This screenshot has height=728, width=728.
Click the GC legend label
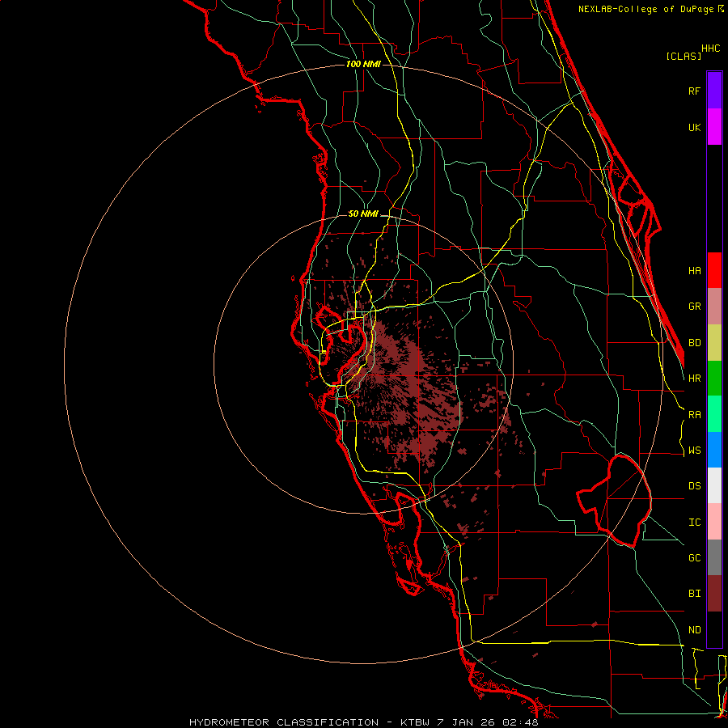[x=695, y=557]
